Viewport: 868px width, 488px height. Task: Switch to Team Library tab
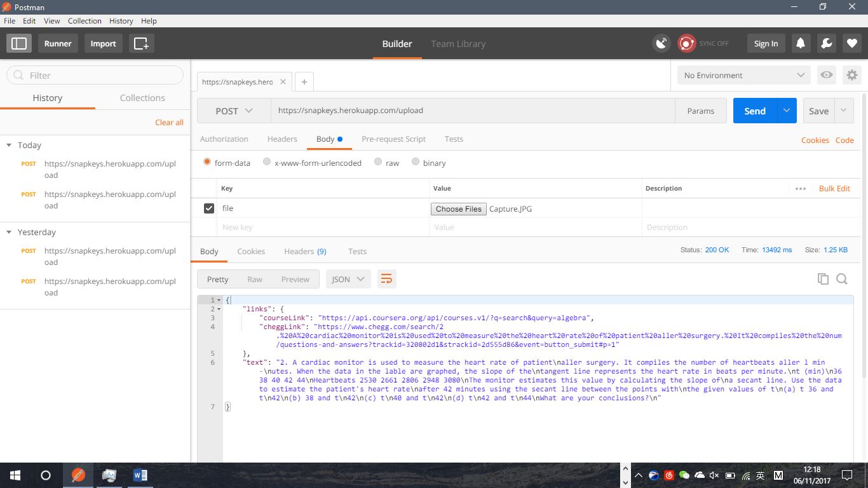click(458, 44)
